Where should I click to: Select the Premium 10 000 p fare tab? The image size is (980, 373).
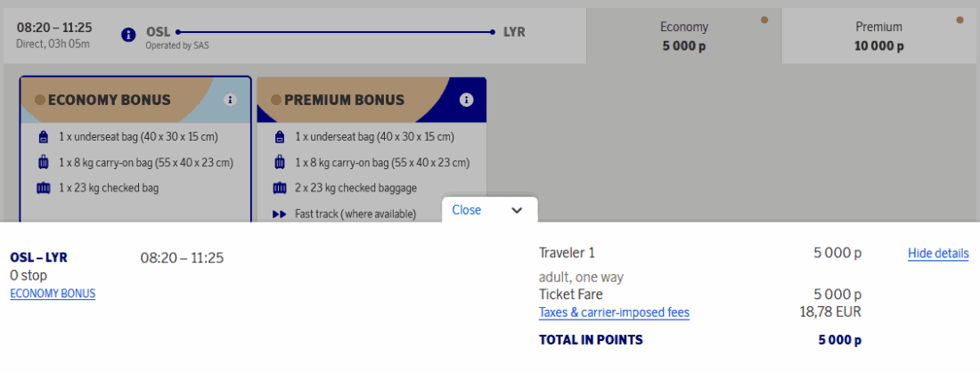pos(878,36)
